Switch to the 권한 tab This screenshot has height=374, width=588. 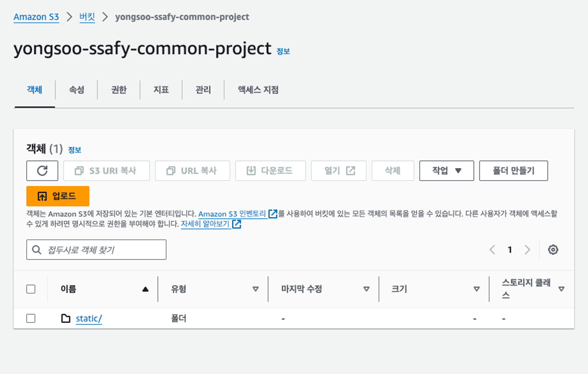pos(119,90)
